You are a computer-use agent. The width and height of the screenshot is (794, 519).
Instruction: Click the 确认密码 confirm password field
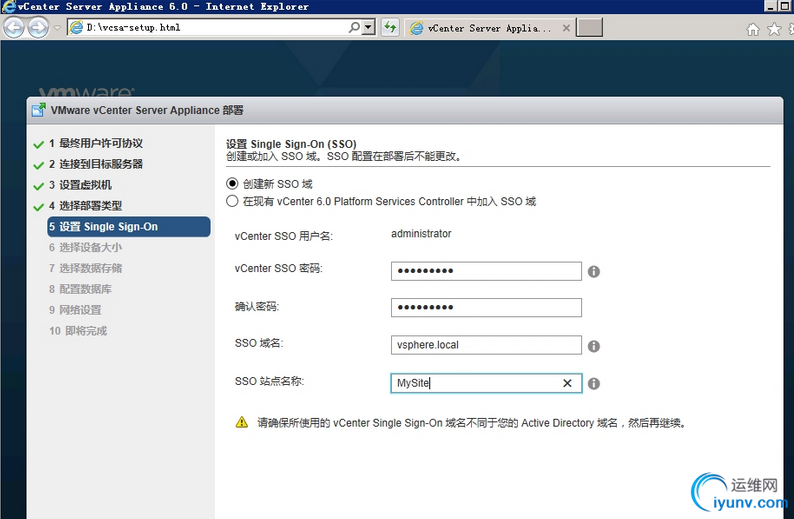click(x=486, y=307)
